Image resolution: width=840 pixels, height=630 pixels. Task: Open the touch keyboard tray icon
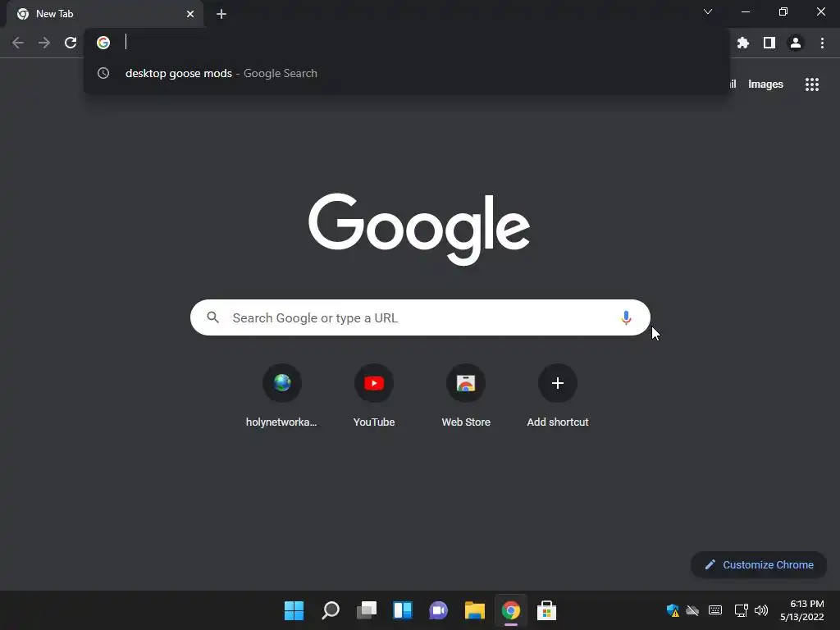pos(715,610)
